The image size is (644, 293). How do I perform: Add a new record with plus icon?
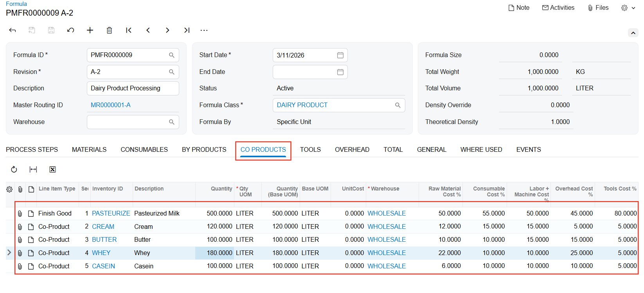pyautogui.click(x=90, y=31)
